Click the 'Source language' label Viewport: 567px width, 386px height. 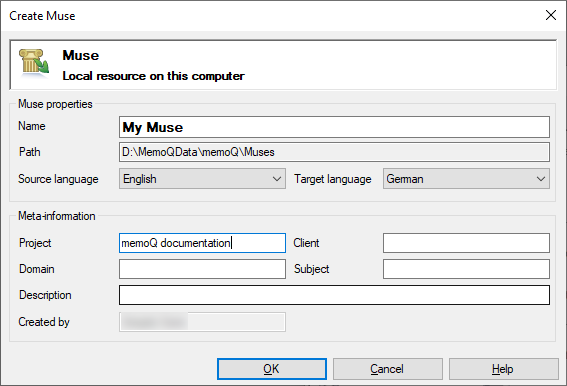tap(58, 179)
